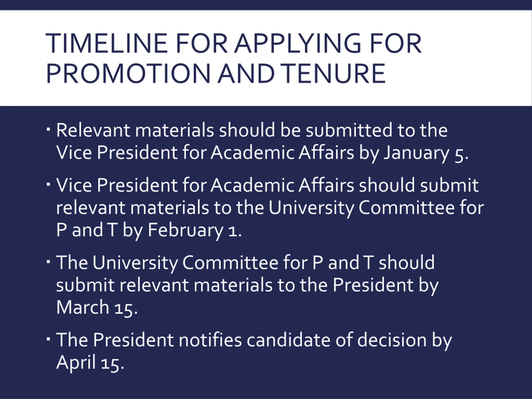The image size is (532, 399).
Task: Click the dark navy bar above the title
Action: (266, 5)
